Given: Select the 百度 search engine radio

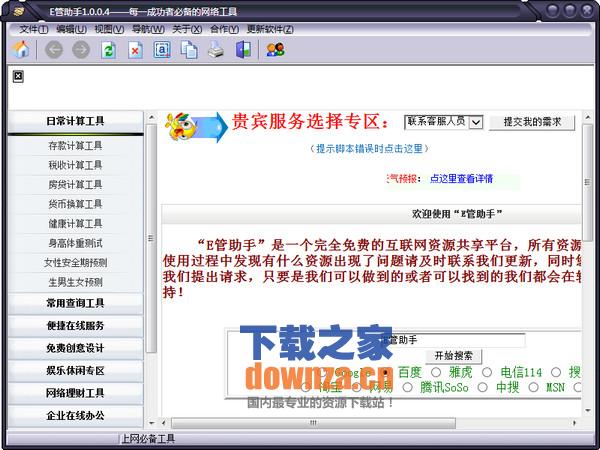Looking at the screenshot, I should click(x=385, y=372).
